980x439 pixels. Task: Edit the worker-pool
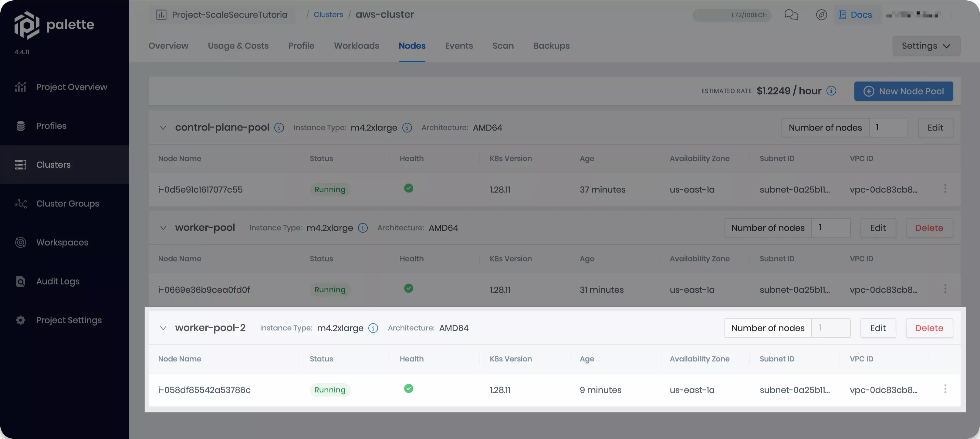pyautogui.click(x=878, y=228)
